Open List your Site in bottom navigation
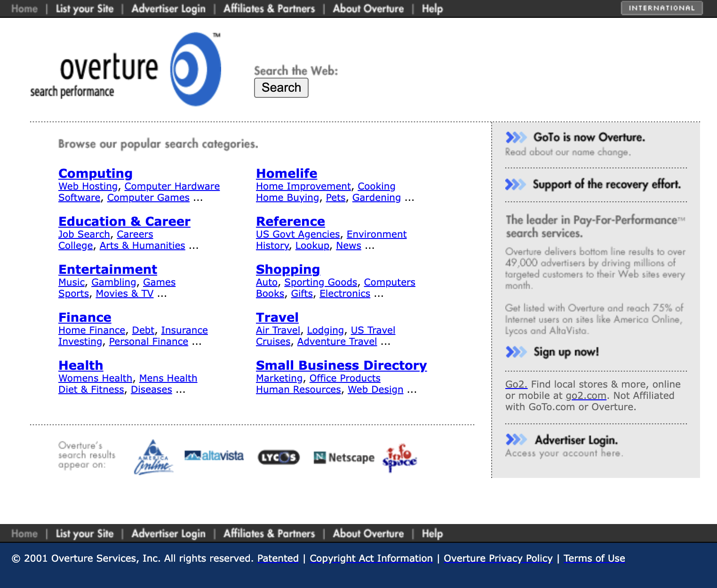This screenshot has width=717, height=588. coord(85,533)
